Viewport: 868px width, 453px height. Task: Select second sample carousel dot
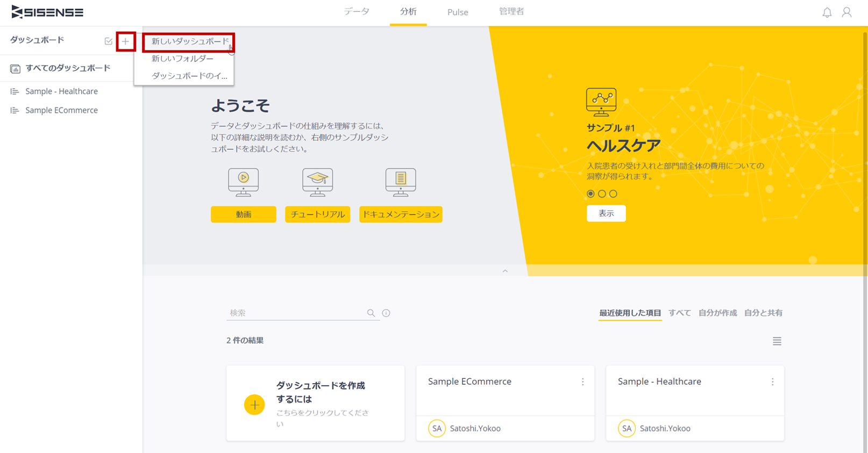coord(602,193)
